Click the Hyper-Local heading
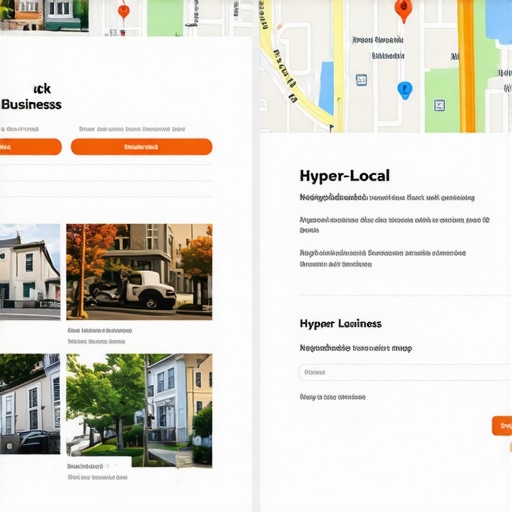 coord(345,176)
